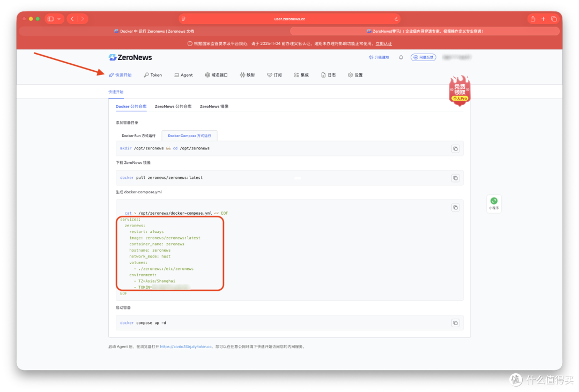Open the notification bell
This screenshot has height=392, width=579.
(401, 57)
